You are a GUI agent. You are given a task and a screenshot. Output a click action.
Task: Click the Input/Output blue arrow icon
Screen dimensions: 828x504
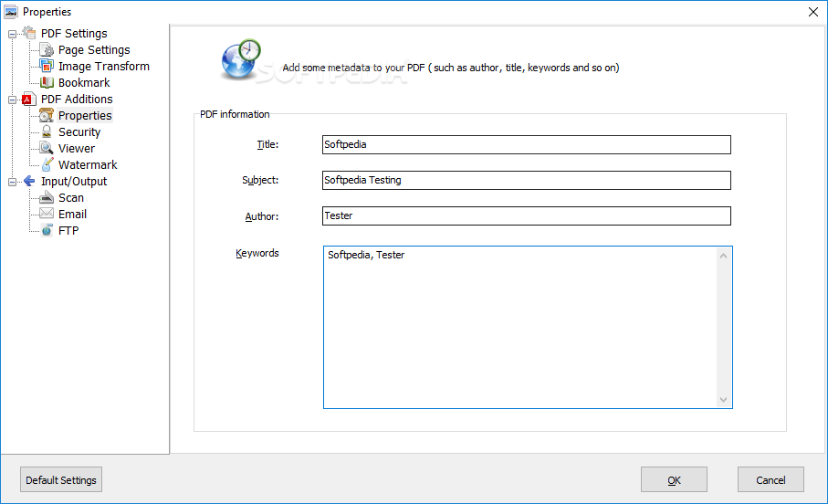pos(29,181)
